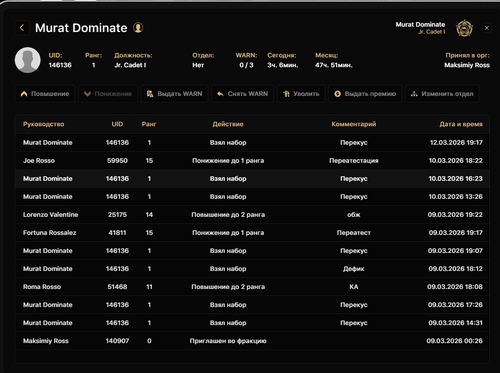Click the Переатестация comment cell
The image size is (500, 373).
click(x=354, y=161)
